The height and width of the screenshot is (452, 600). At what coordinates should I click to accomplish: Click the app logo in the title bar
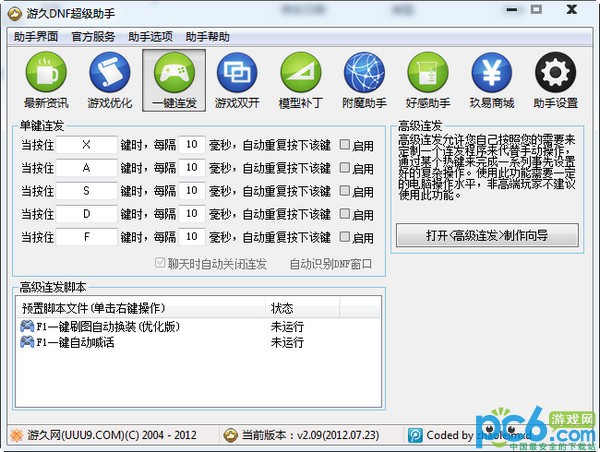coord(15,14)
